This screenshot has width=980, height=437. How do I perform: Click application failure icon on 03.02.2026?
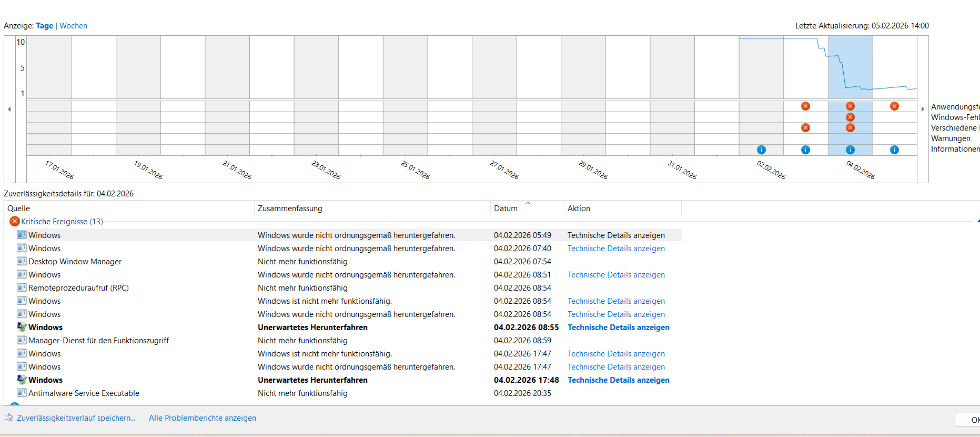(x=805, y=106)
